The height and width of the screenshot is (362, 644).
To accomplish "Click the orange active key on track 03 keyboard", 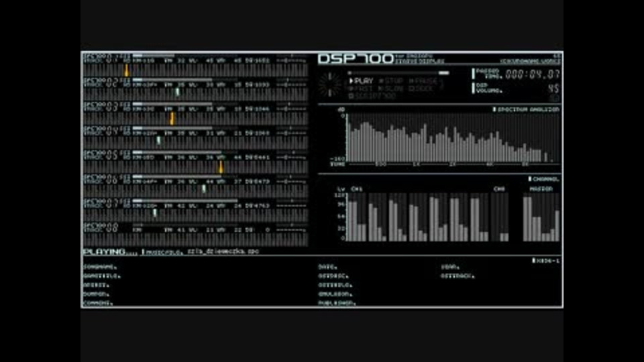I will tap(172, 119).
